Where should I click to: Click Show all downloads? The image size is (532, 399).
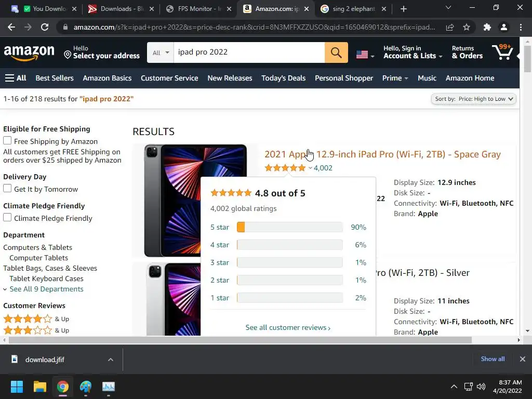[493, 359]
